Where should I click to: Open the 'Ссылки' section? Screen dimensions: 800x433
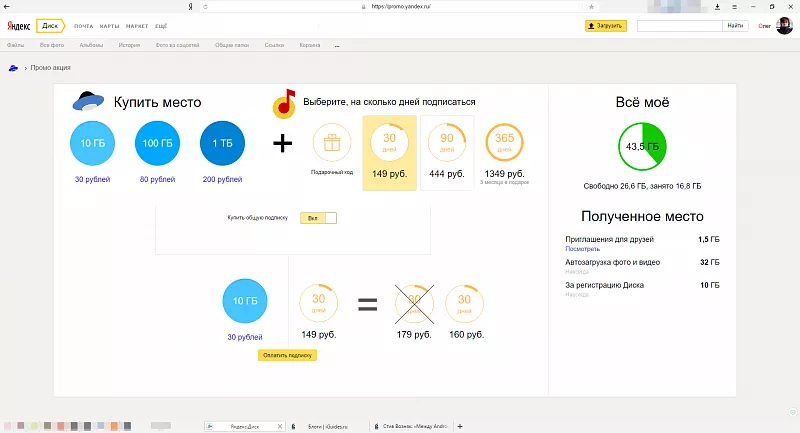click(x=274, y=45)
